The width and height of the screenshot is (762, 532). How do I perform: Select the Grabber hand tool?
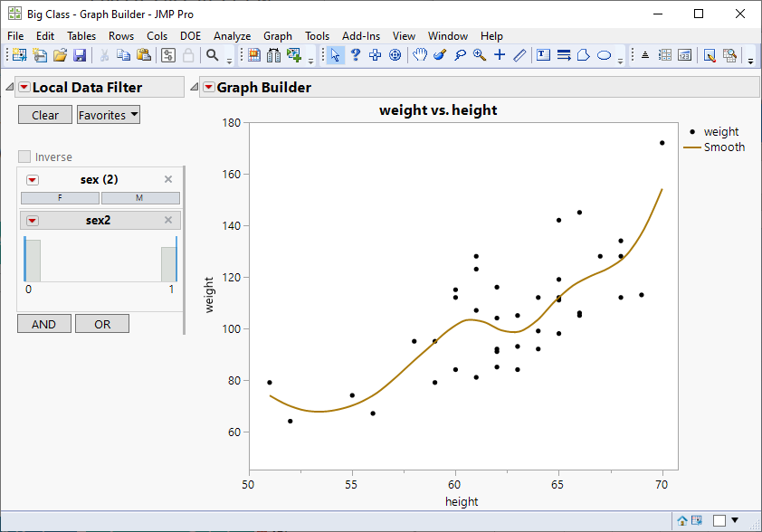click(x=420, y=55)
